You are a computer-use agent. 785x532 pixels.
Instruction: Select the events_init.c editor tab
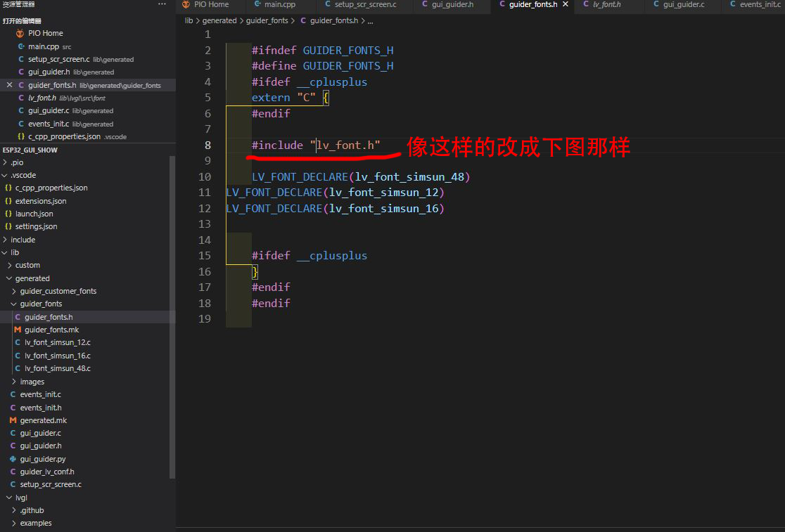(755, 4)
